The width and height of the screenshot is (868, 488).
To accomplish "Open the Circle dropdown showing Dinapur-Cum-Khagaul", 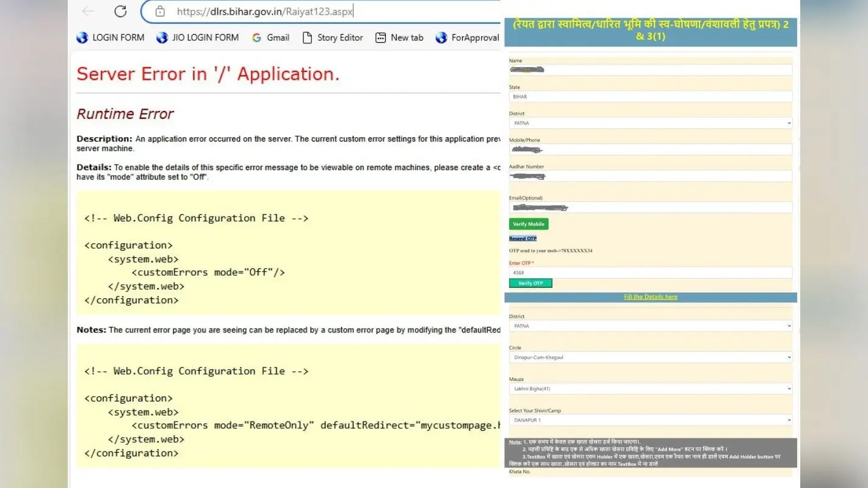I will [651, 357].
